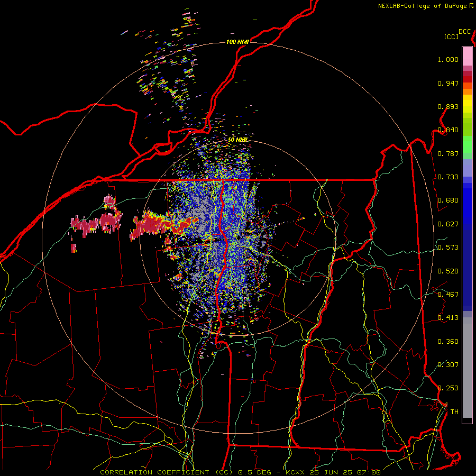Click the 0.733 scale value
The image size is (476, 476).
(x=448, y=177)
